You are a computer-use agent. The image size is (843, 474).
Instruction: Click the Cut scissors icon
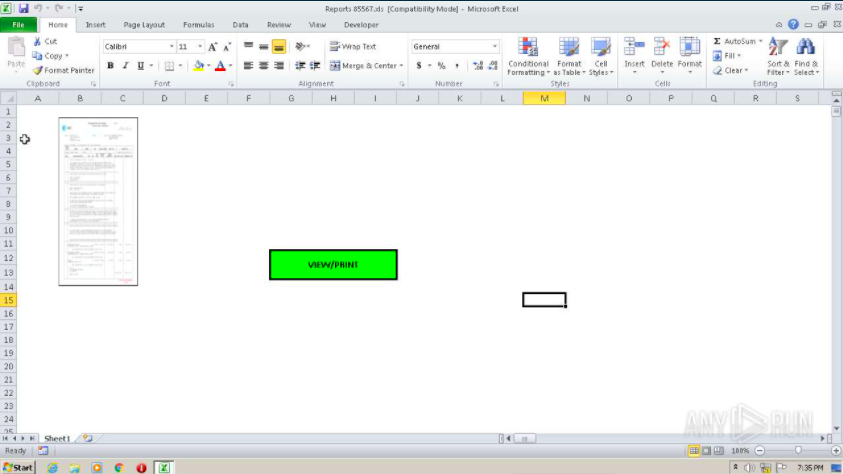37,42
